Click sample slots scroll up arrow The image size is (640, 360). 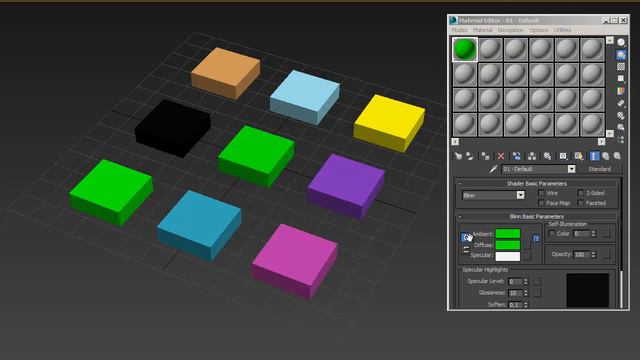[610, 40]
